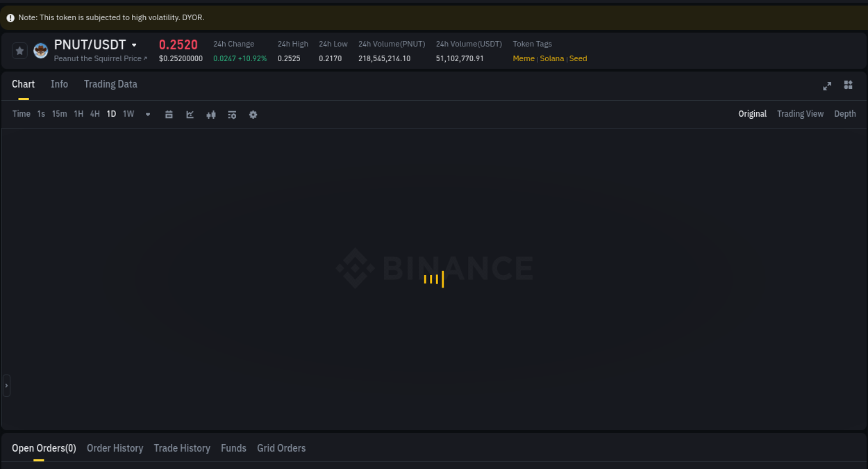Switch to the Trading Data tab
868x469 pixels.
pos(110,83)
